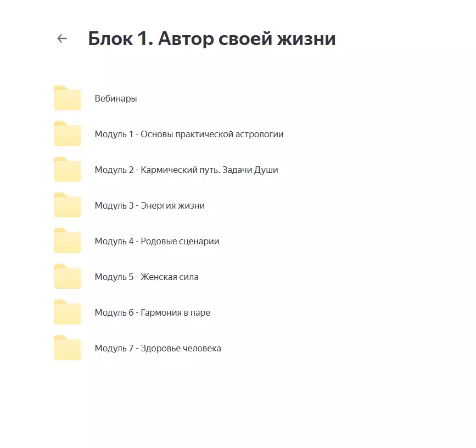
Task: Open the Модуль 2 folder icon
Action: [x=67, y=170]
